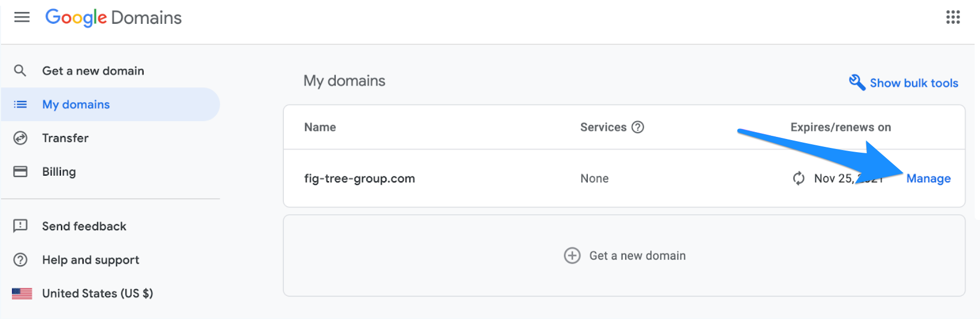The width and height of the screenshot is (980, 319).
Task: Click the Google Domains logo
Action: tap(114, 17)
